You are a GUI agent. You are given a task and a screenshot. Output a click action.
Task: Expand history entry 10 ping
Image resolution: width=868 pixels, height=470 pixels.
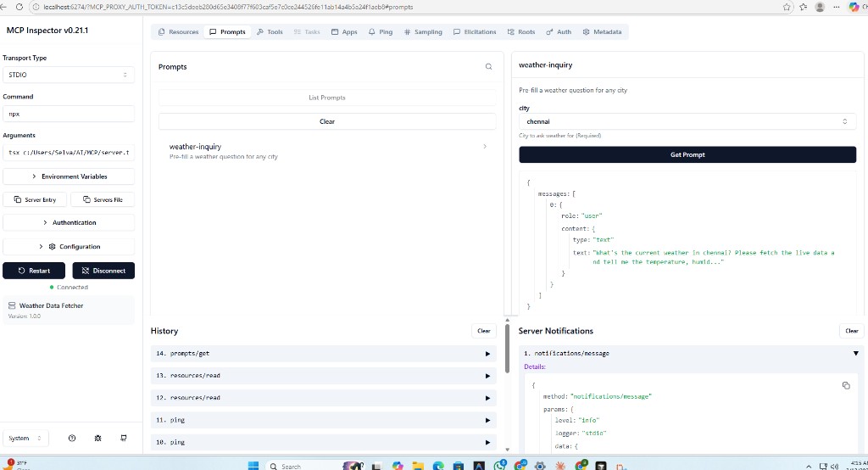point(323,442)
